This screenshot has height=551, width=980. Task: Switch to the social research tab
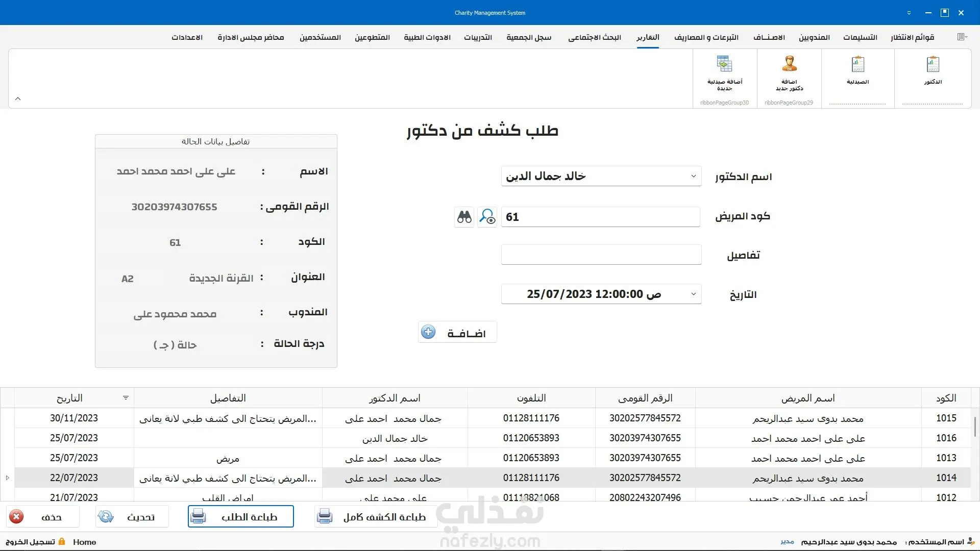tap(594, 37)
